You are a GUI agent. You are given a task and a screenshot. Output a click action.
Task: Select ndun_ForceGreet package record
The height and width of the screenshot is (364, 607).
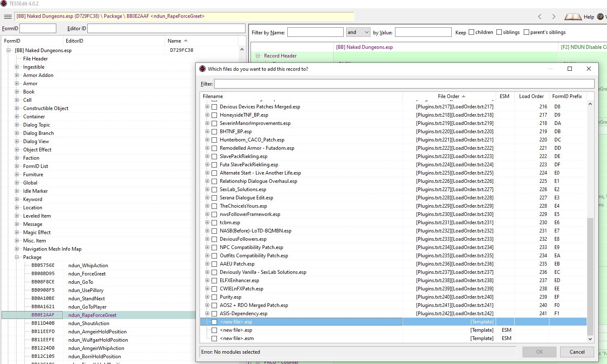point(87,274)
